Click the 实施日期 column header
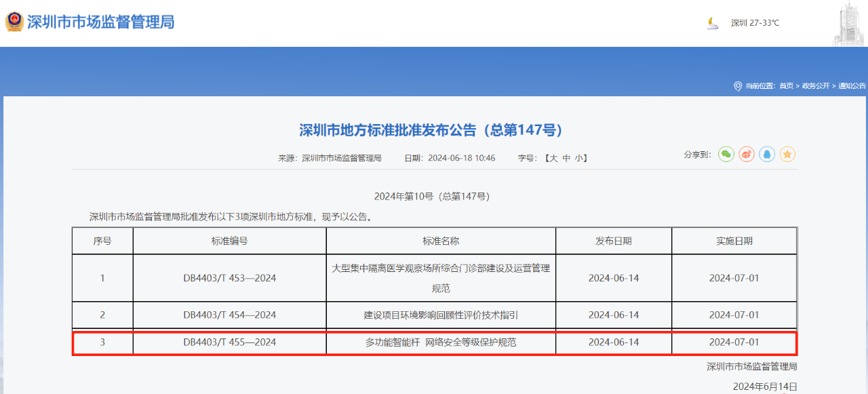Screen dimensions: 868x394 (x=734, y=241)
